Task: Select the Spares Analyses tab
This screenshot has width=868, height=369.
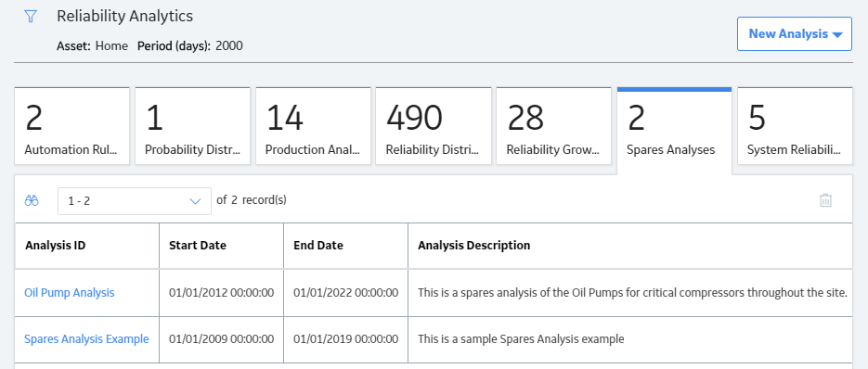Action: (674, 130)
